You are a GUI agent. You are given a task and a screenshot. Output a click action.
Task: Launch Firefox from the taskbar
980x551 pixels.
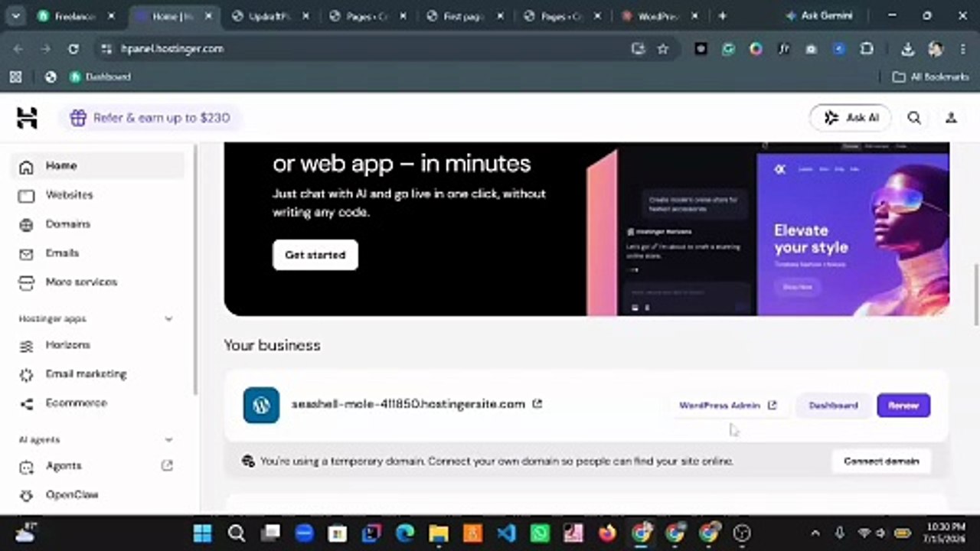607,533
